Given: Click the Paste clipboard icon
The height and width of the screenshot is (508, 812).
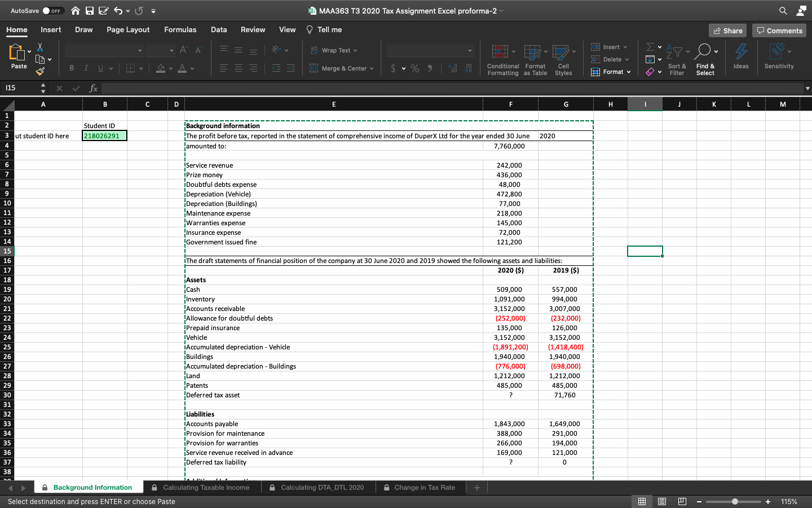Looking at the screenshot, I should 17,52.
